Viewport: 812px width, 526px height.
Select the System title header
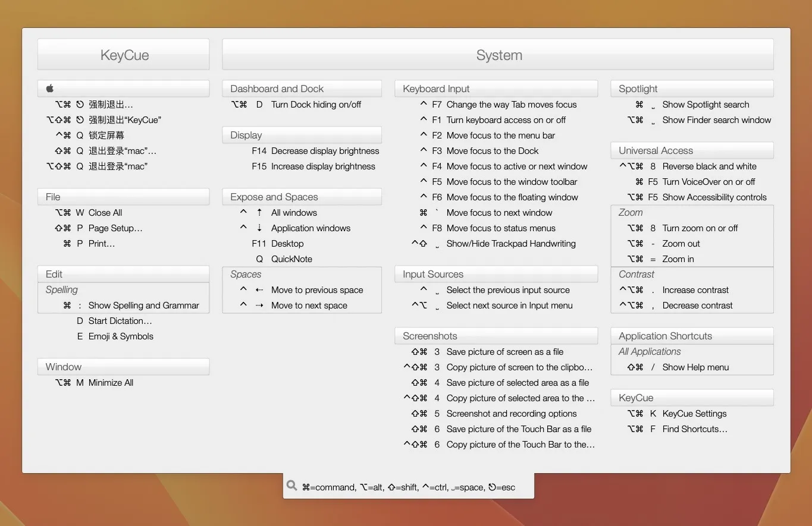[x=498, y=55]
